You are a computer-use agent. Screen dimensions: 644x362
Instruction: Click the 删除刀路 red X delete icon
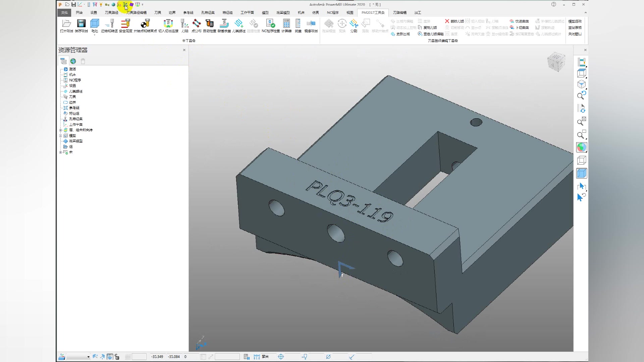(x=447, y=21)
